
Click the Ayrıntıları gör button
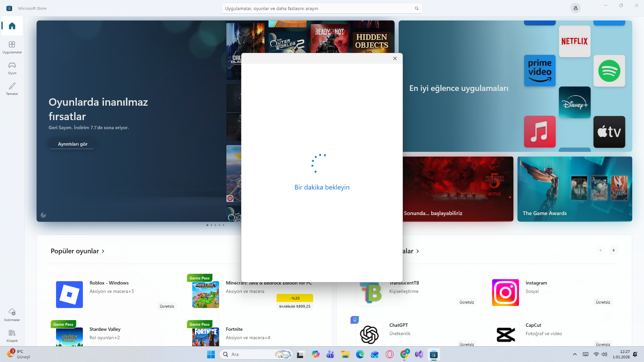72,144
